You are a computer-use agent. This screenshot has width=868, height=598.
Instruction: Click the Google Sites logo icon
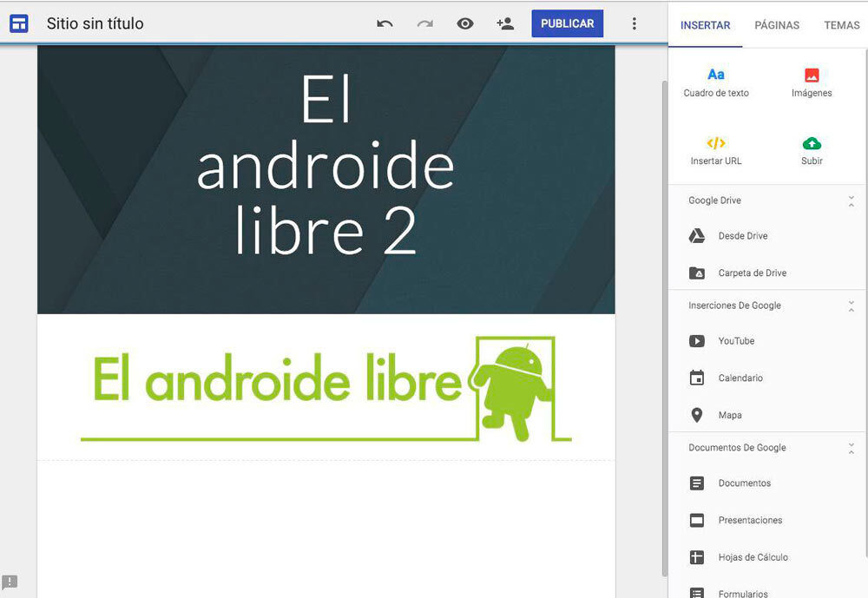click(x=18, y=23)
